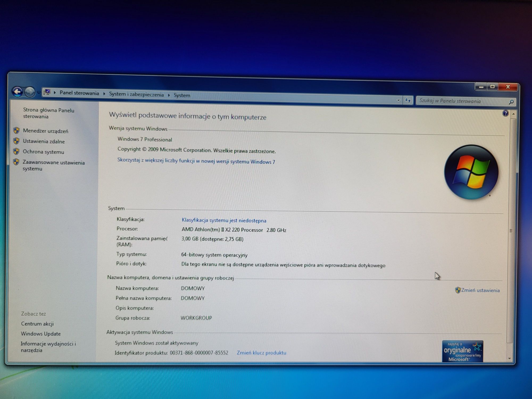
Task: Click Zmień klucz produktu link
Action: [261, 352]
